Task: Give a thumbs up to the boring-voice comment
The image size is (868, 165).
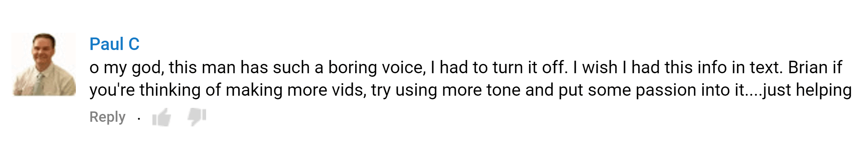Action: coord(161,117)
